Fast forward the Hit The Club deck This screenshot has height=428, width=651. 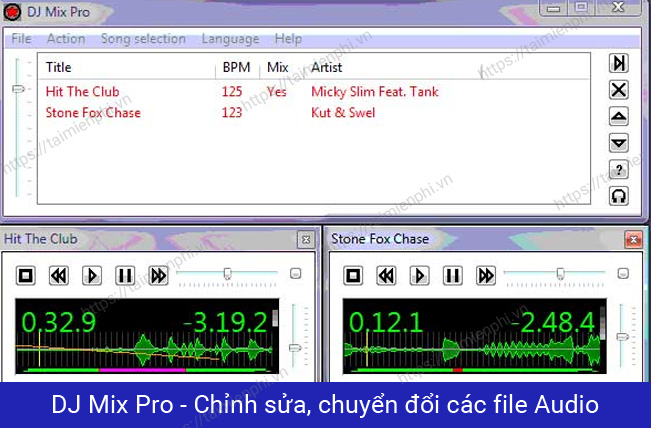tap(158, 276)
